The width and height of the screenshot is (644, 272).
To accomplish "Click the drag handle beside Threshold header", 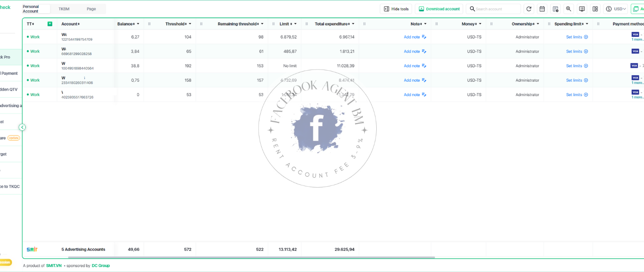I will tap(149, 24).
